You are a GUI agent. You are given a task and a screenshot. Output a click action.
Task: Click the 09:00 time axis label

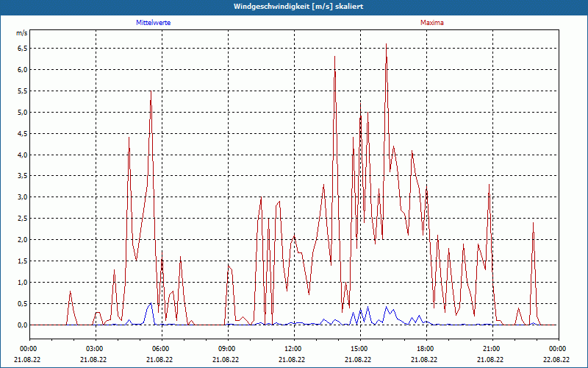[x=229, y=349]
